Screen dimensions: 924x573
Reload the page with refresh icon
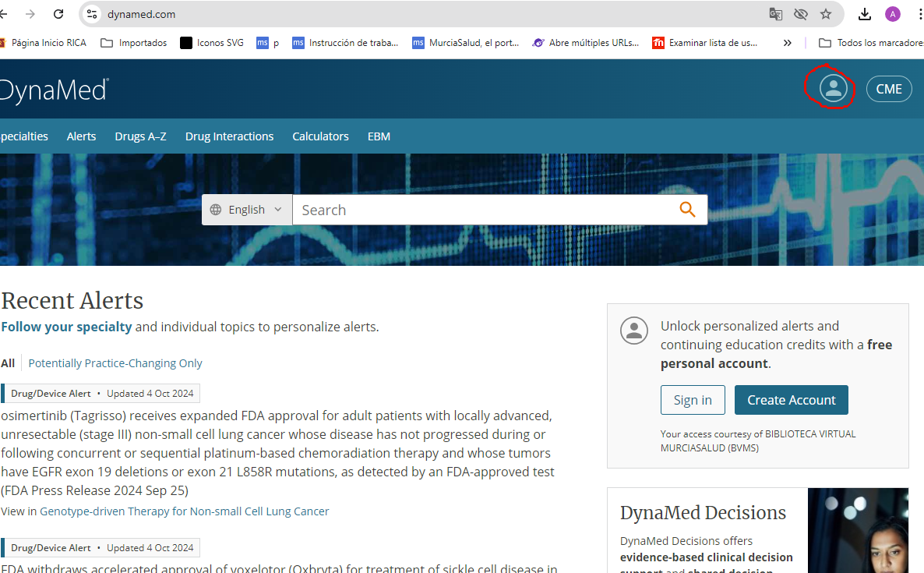pos(58,14)
